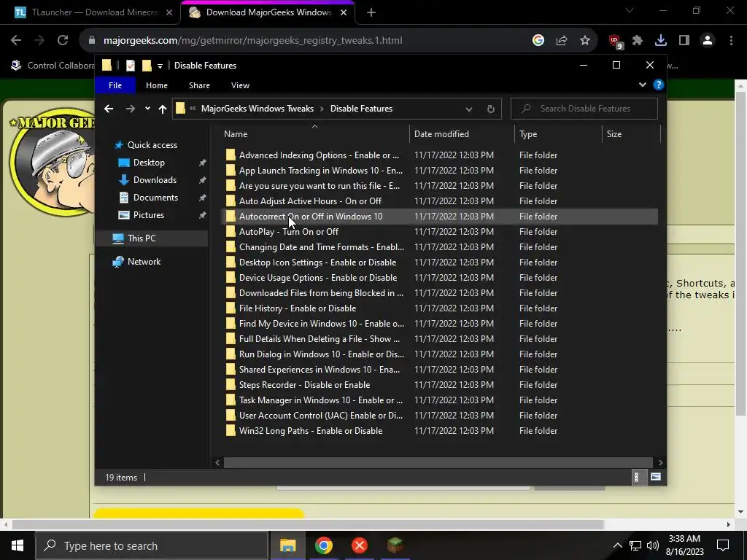Open Customize Quick Access Toolbar dropdown
747x560 pixels.
pyautogui.click(x=160, y=66)
